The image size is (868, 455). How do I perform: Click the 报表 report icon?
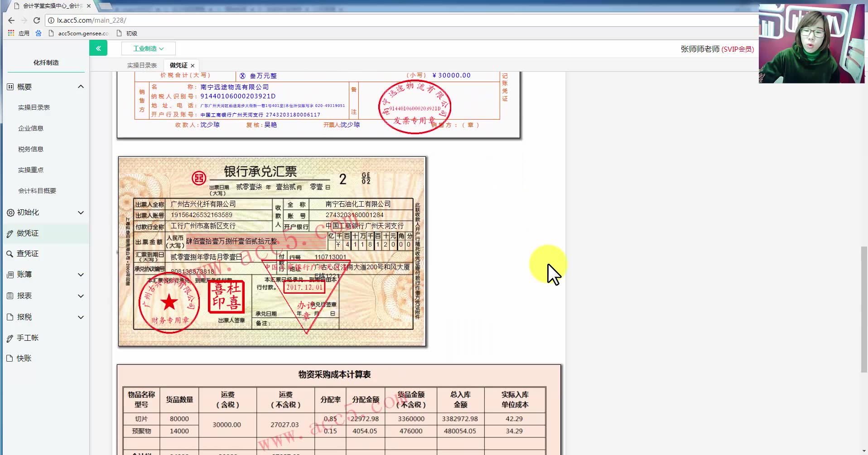[10, 296]
